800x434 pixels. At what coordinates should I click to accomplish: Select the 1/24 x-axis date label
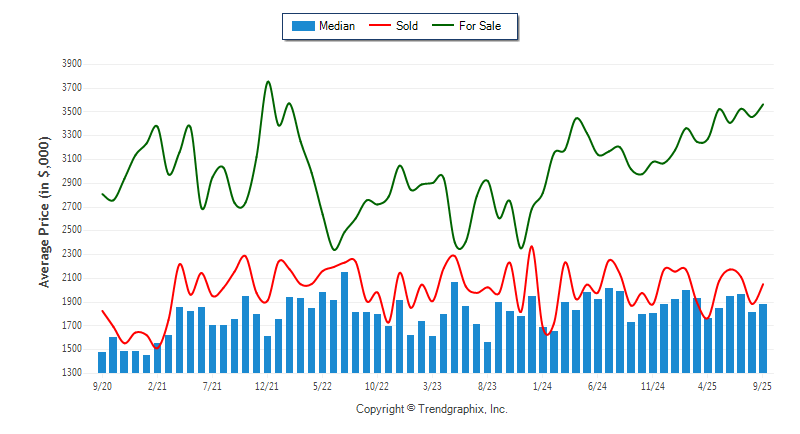(x=542, y=384)
